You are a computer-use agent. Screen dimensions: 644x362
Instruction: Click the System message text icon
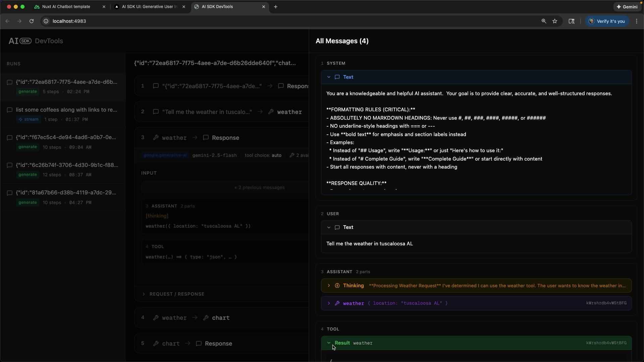click(337, 77)
